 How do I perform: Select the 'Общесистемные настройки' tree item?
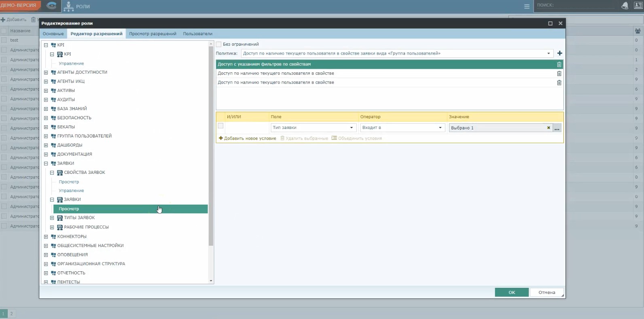pyautogui.click(x=91, y=246)
